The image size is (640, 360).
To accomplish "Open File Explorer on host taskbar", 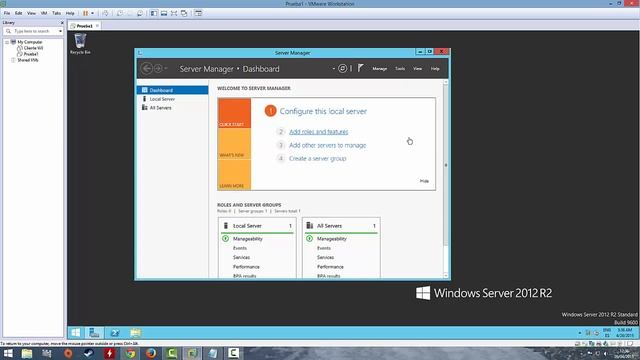I will (x=27, y=353).
